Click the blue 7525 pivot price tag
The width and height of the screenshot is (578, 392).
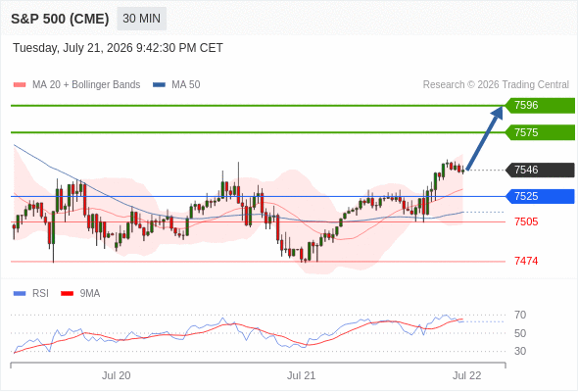tap(540, 196)
